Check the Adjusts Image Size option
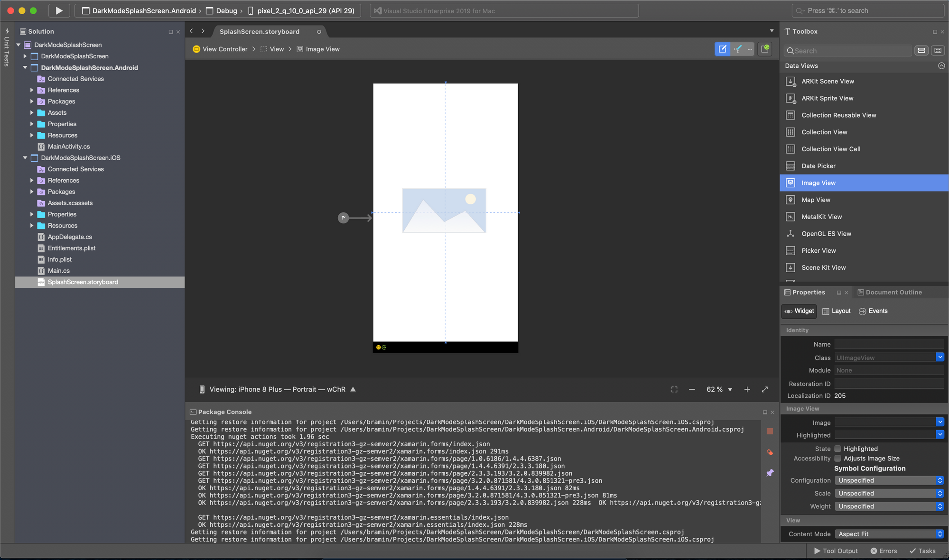This screenshot has height=560, width=949. click(x=838, y=459)
